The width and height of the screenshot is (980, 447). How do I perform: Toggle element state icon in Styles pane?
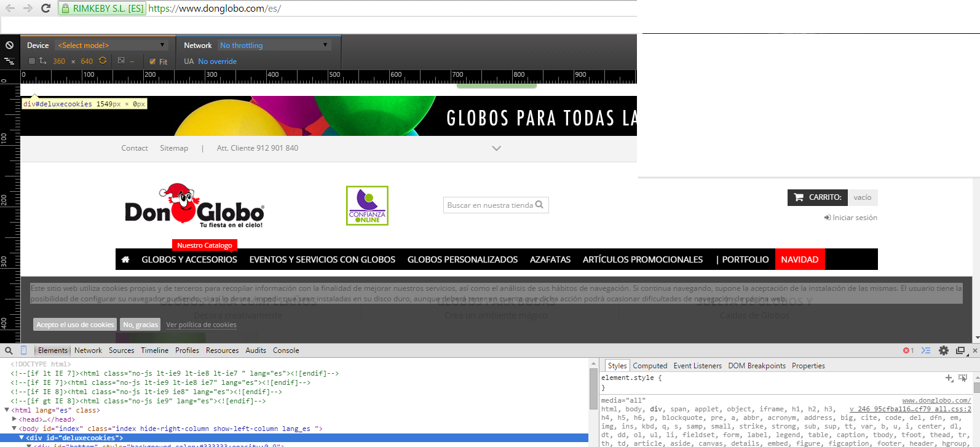(963, 378)
